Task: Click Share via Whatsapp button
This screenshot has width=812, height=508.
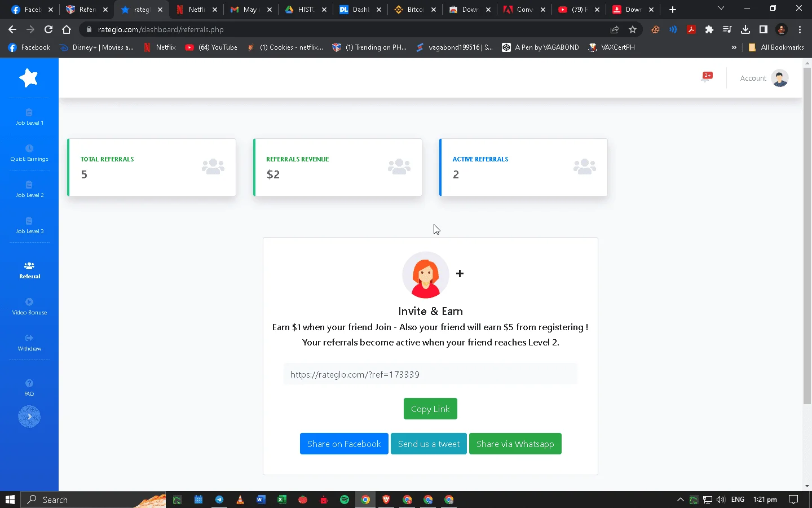Action: (x=515, y=444)
